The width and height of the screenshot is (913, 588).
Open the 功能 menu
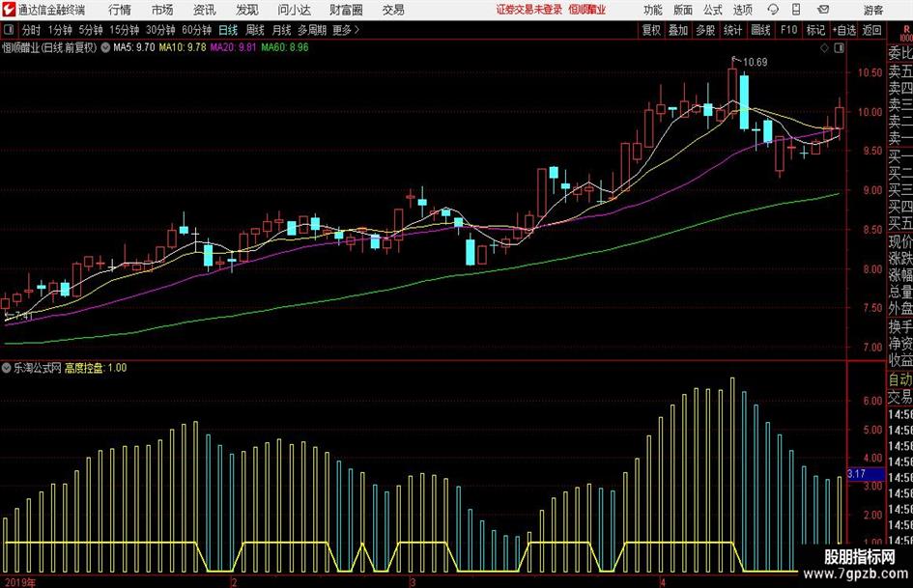pos(653,10)
